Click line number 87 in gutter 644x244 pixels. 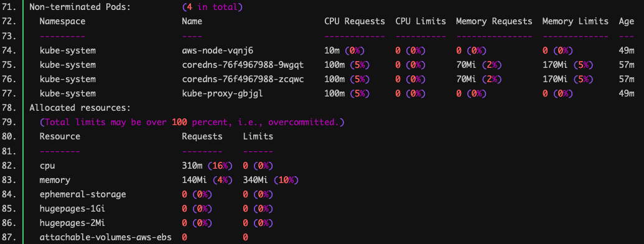click(x=9, y=237)
